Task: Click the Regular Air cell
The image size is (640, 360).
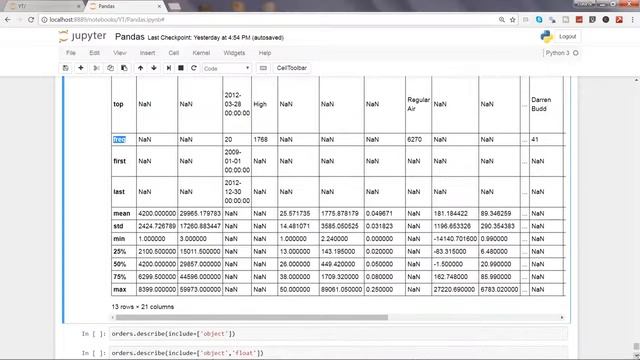Action: (x=418, y=104)
